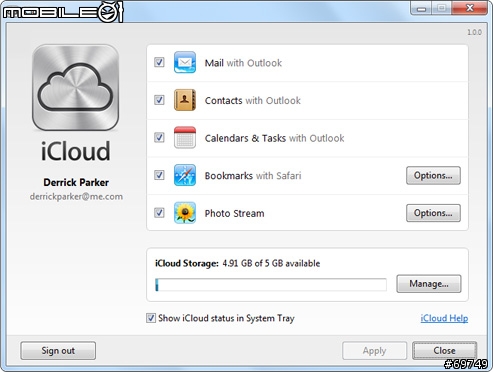
Task: Click the Photo Stream sunflower icon
Action: [x=185, y=213]
